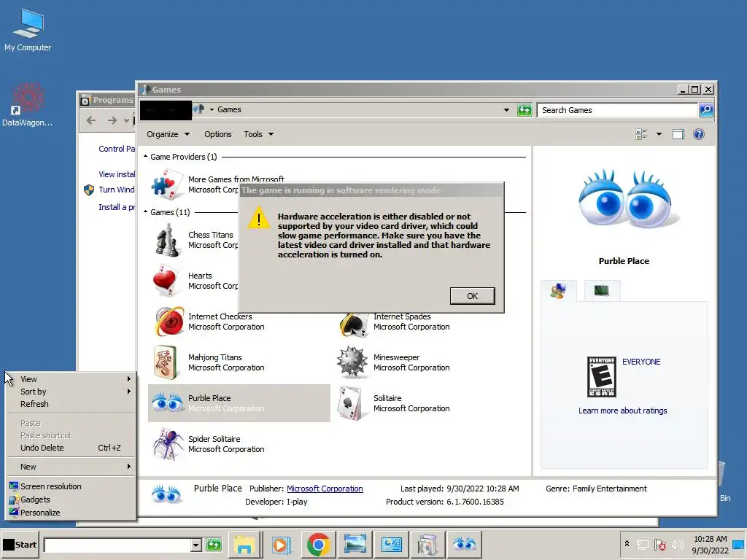Select the Internet Spades icon
The height and width of the screenshot is (560, 747).
click(354, 324)
